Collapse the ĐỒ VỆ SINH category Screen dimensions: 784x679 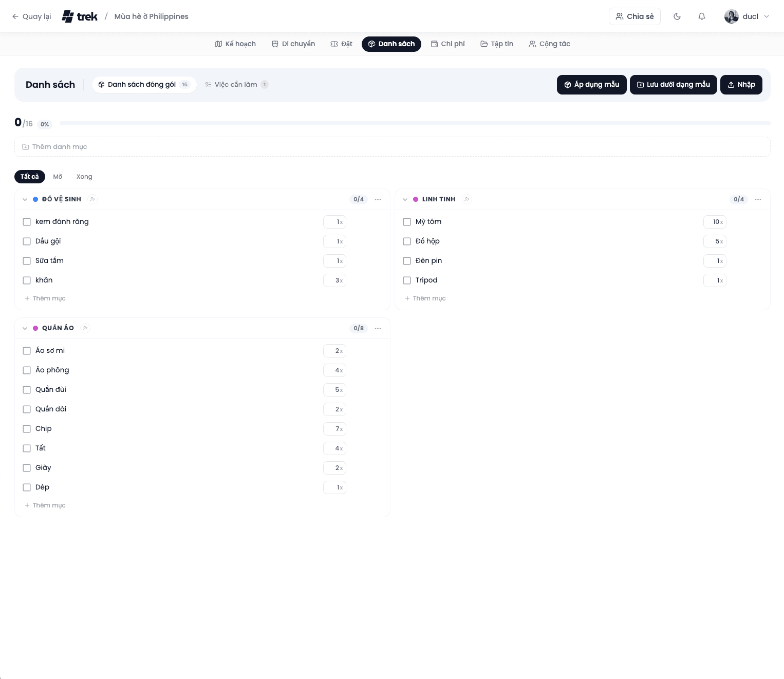click(25, 199)
